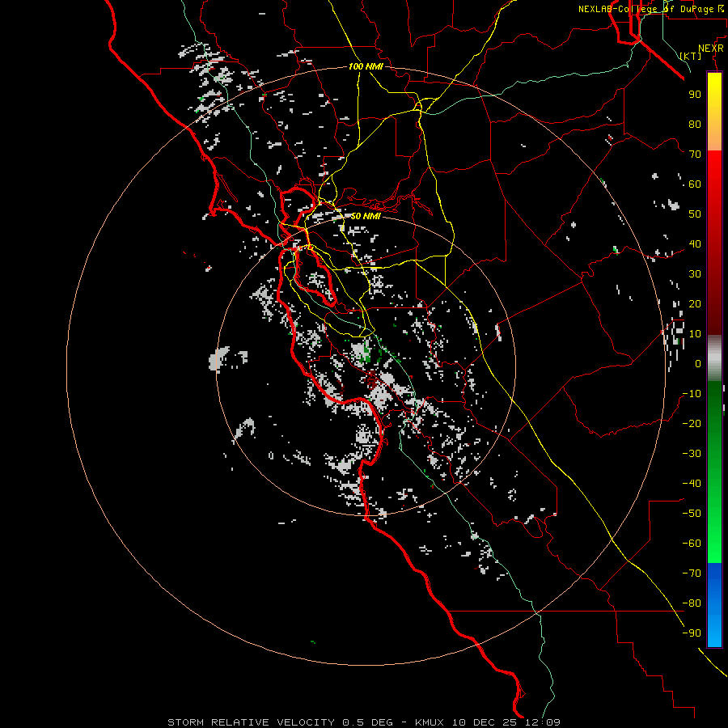728x728 pixels.
Task: Click the 60 value on the velocity scale
Action: tap(695, 184)
